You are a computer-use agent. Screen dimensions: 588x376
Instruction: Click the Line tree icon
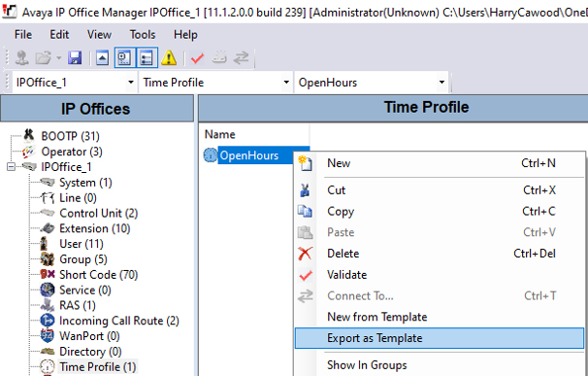coord(48,197)
